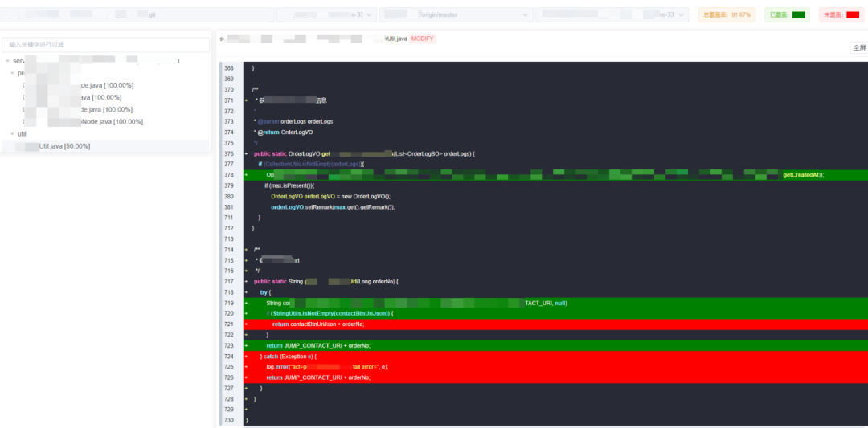Click green line 'return JUMP_CONTACT_URI + orderNo;' at 723
This screenshot has width=868, height=428.
click(555, 345)
